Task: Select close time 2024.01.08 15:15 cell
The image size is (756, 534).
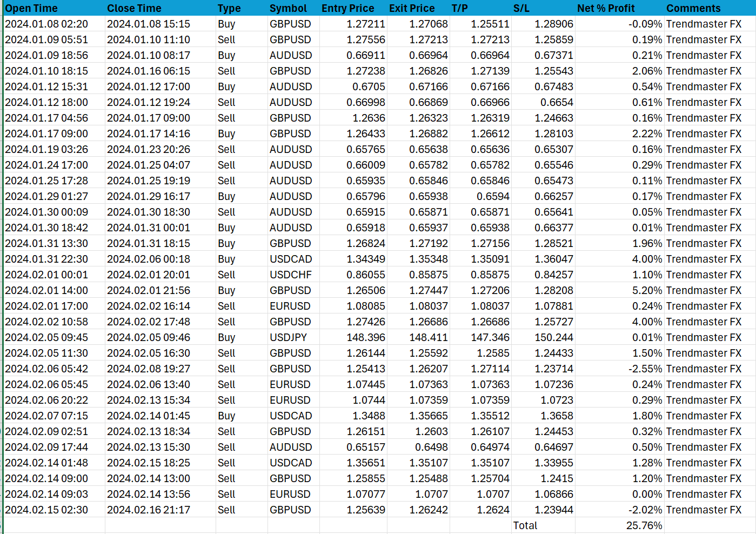Action: tap(160, 24)
